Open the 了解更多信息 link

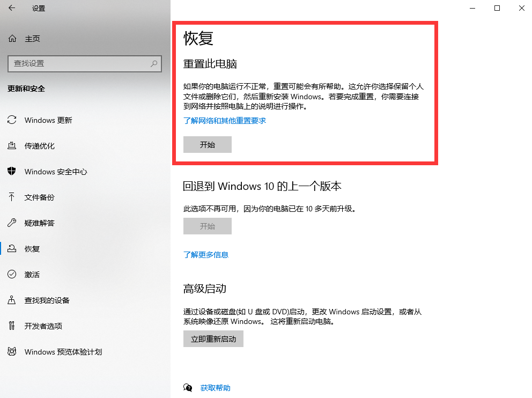206,255
